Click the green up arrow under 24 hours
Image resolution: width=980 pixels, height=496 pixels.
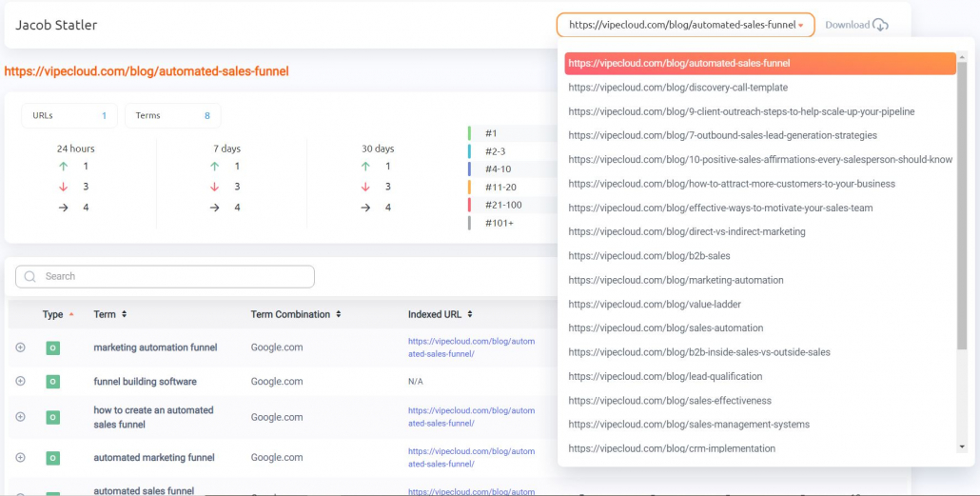[x=63, y=167]
